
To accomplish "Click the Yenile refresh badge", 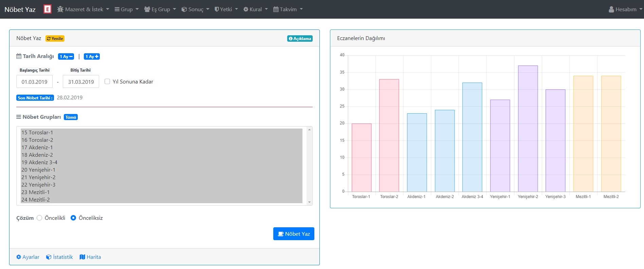I will point(55,39).
